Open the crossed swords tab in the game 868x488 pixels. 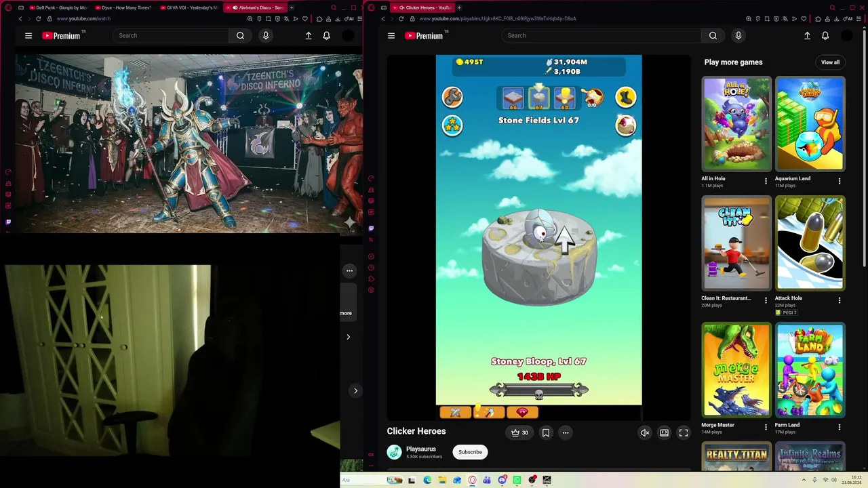456,412
